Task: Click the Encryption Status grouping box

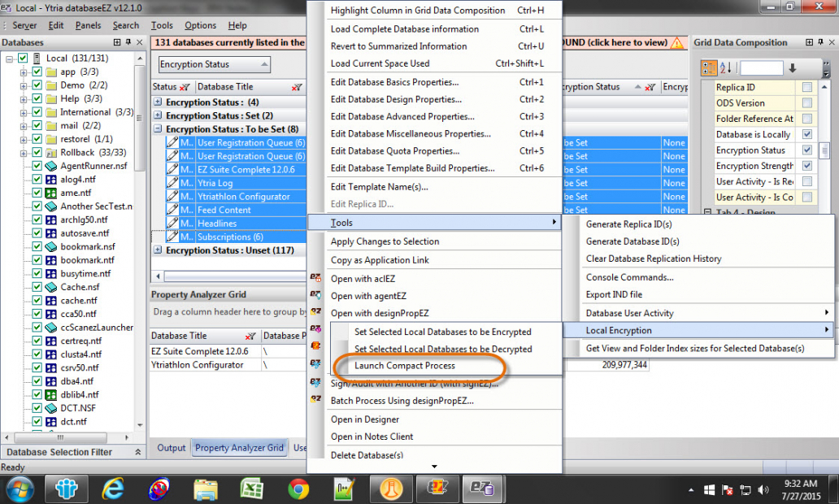Action: point(214,64)
